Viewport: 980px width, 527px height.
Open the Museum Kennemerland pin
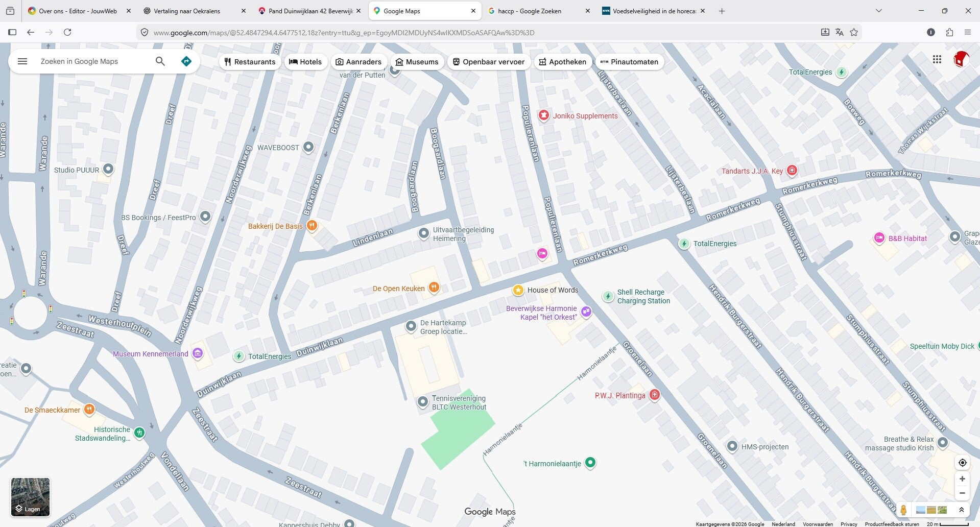click(198, 353)
